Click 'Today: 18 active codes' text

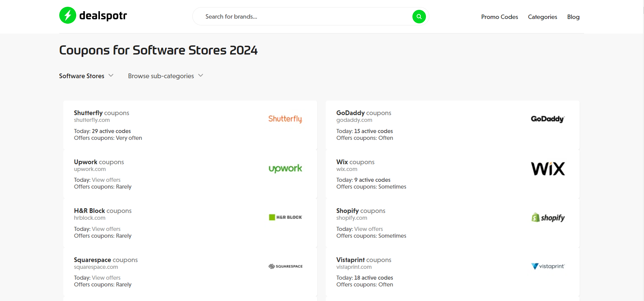pyautogui.click(x=364, y=278)
